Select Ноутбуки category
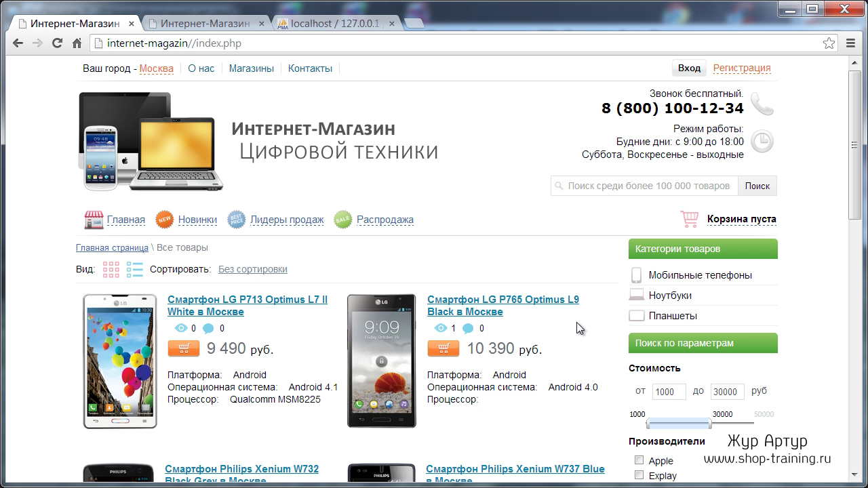Image resolution: width=868 pixels, height=488 pixels. [670, 296]
